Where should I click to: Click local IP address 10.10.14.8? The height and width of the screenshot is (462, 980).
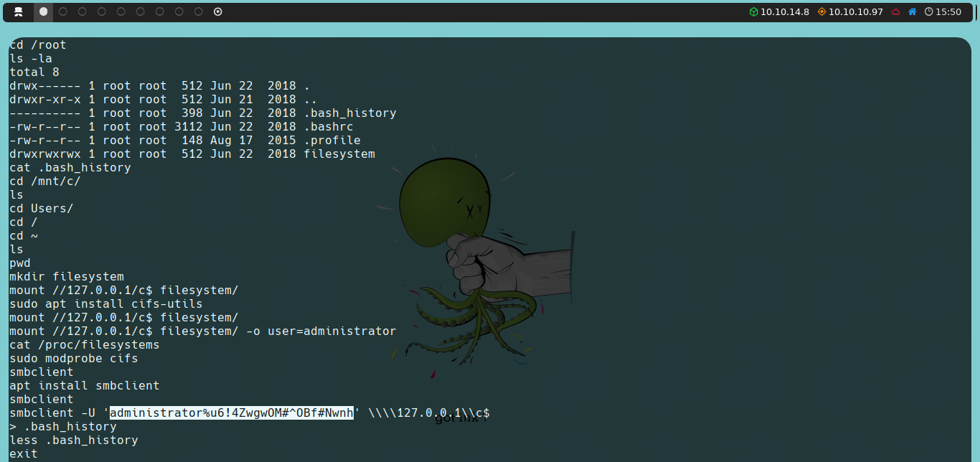point(785,11)
